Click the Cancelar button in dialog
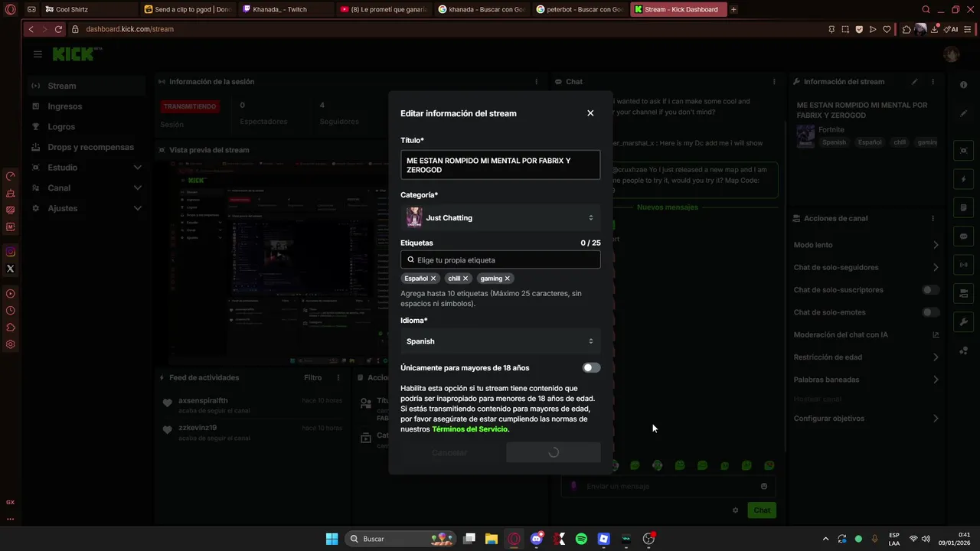Screen dimensions: 980x551 tap(449, 452)
